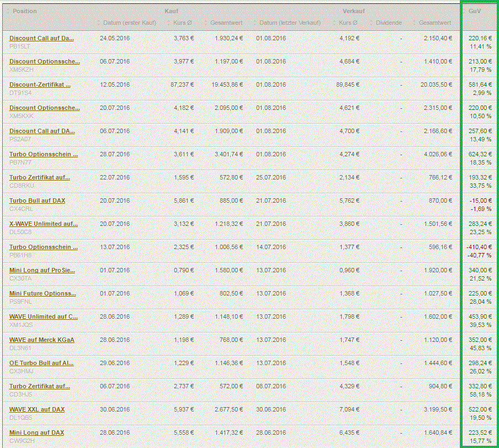This screenshot has width=499, height=448.
Task: Open X-WAVE Unlimited auf... link
Action: point(43,224)
